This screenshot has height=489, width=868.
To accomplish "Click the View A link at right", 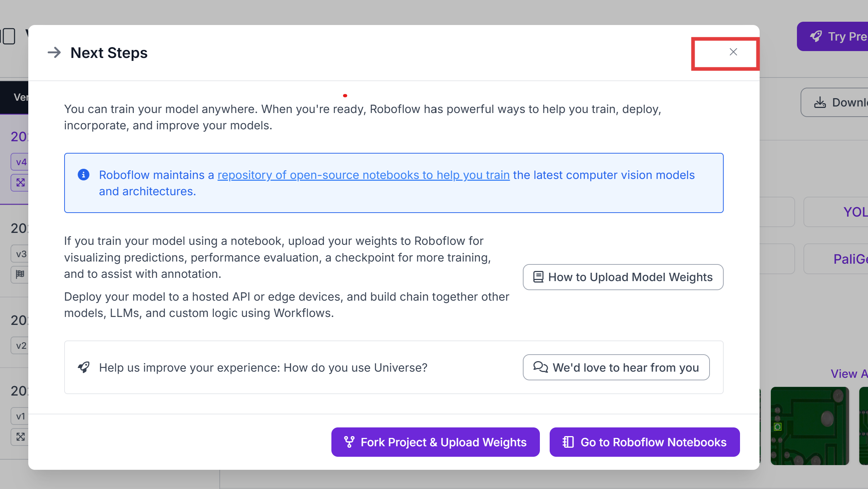I will click(x=848, y=373).
